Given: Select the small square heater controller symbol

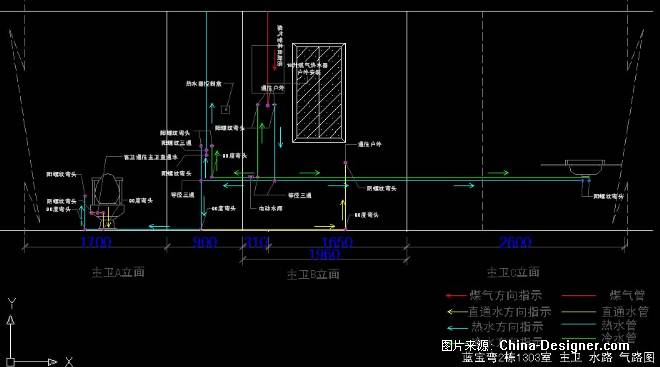Looking at the screenshot, I should 226,109.
